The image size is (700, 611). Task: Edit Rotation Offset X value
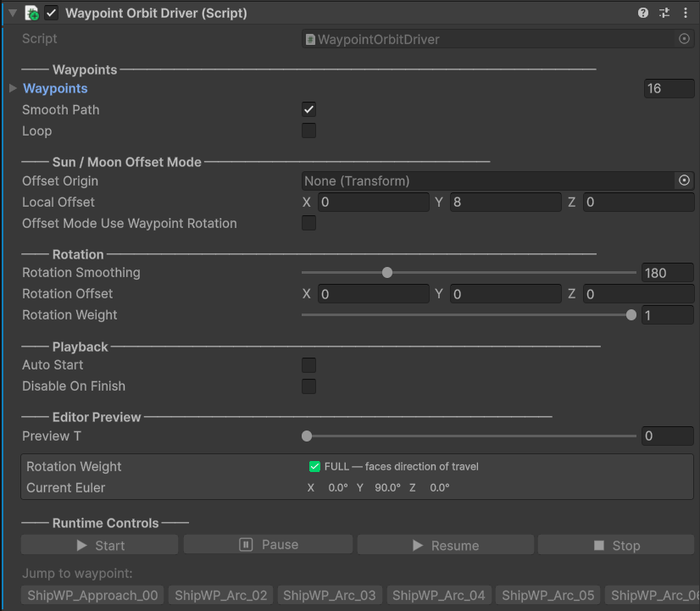[x=373, y=294]
